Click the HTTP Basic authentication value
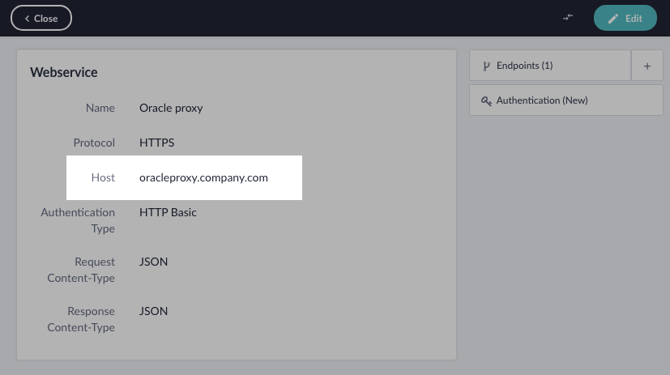Viewport: 670px width, 375px height. pyautogui.click(x=168, y=212)
